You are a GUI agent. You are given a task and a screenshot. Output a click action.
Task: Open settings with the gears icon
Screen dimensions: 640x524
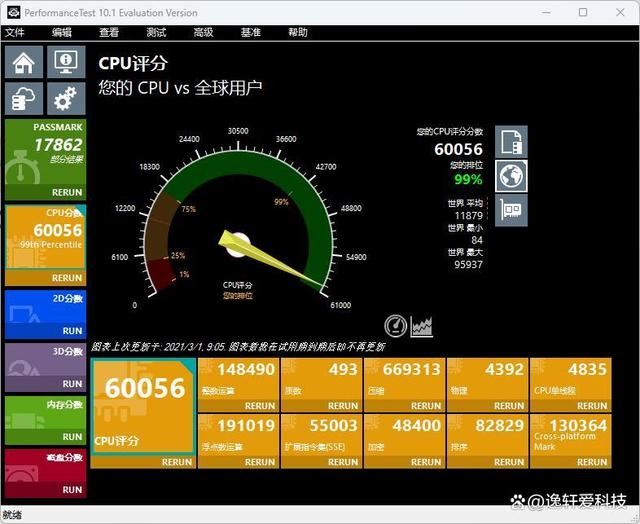click(x=66, y=98)
